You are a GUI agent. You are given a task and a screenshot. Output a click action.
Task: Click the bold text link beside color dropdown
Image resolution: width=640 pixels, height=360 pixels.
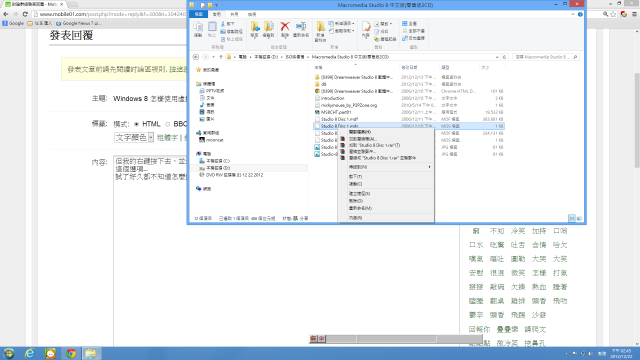167,138
